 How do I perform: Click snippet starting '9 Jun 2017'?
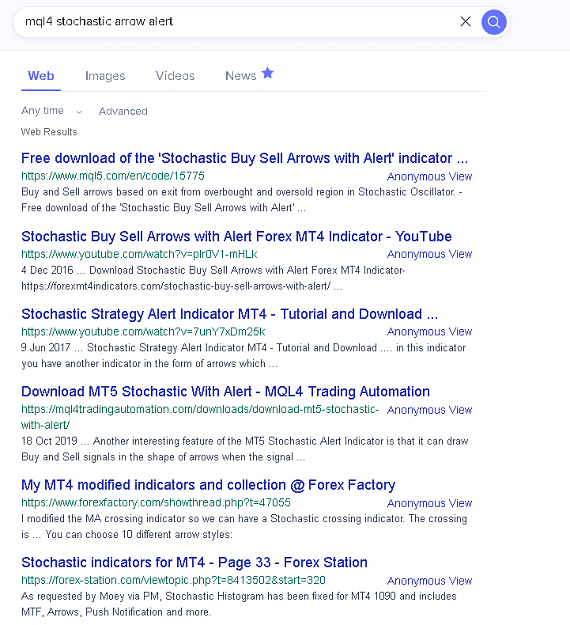[x=243, y=356]
